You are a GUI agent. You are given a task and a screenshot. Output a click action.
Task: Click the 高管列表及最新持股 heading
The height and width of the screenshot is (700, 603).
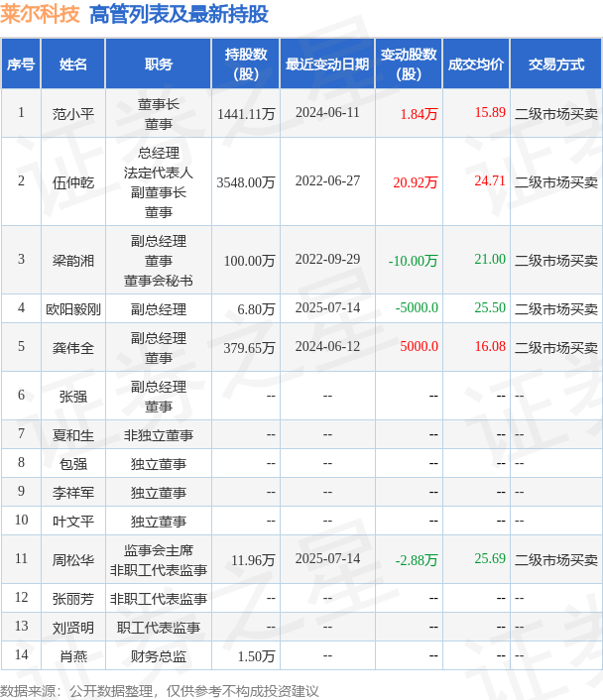(x=179, y=14)
